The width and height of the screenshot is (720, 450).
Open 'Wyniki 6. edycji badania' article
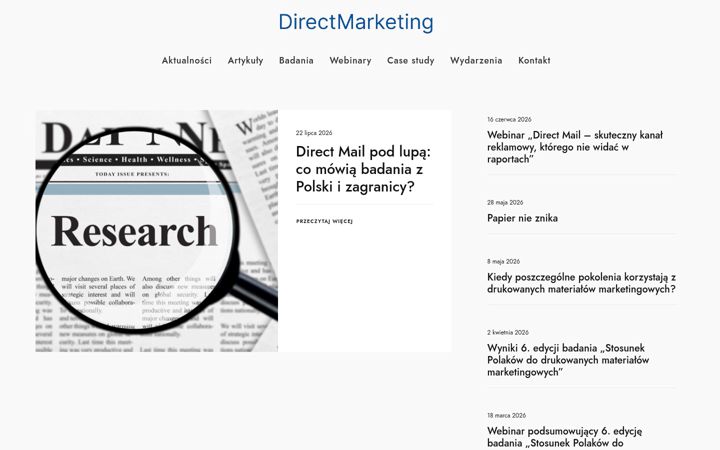coord(568,360)
